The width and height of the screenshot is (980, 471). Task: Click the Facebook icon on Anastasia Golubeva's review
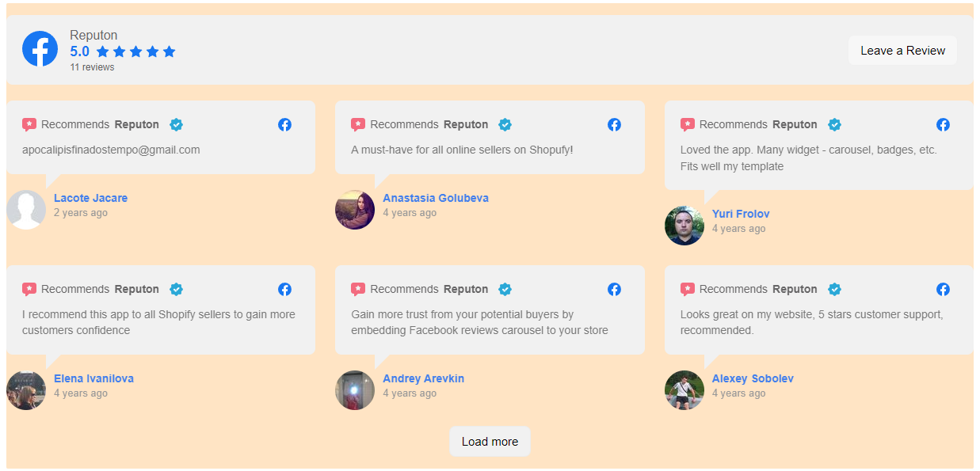point(614,124)
